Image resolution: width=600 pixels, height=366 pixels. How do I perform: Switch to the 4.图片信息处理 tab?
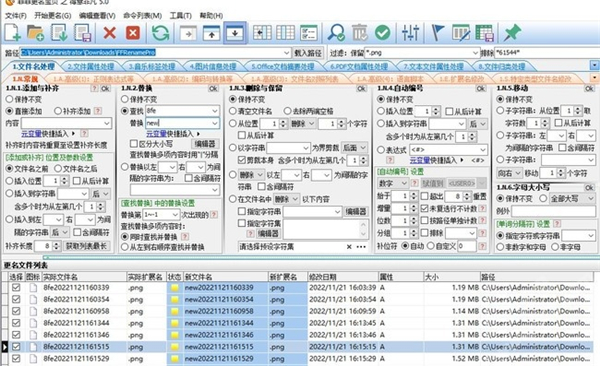pos(213,67)
